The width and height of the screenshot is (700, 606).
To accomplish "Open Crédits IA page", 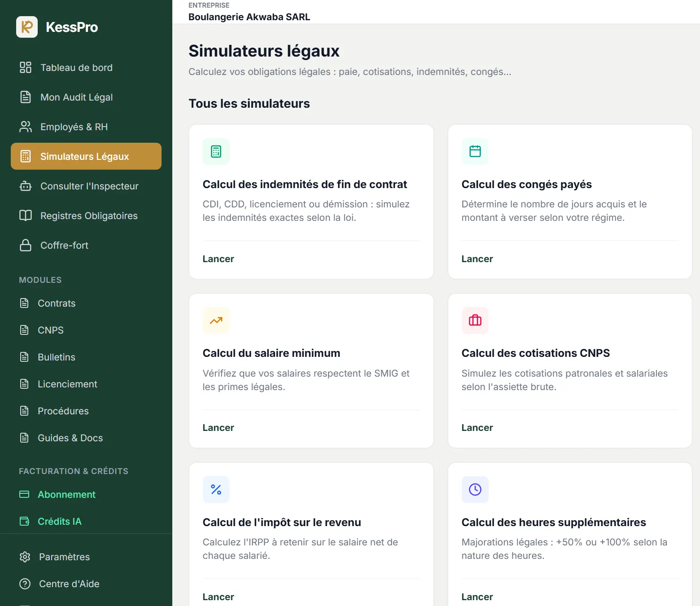I will tap(86, 521).
